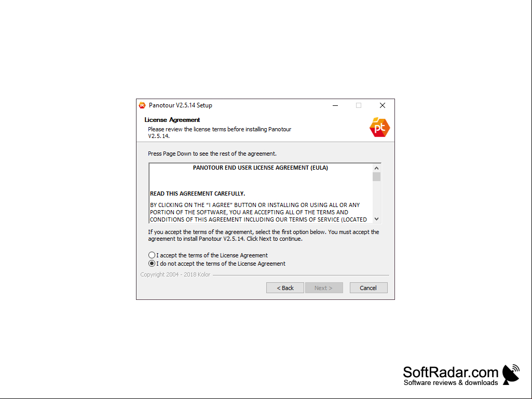
Task: Click the grayed-out maximize window button
Action: coord(359,105)
